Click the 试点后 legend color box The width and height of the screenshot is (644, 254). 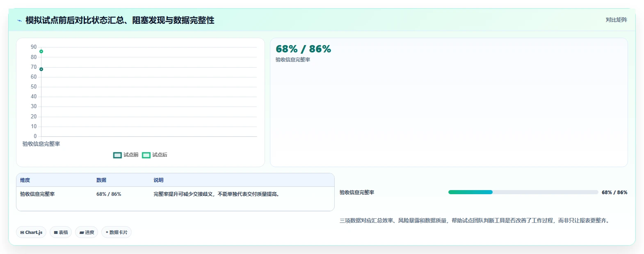click(146, 155)
